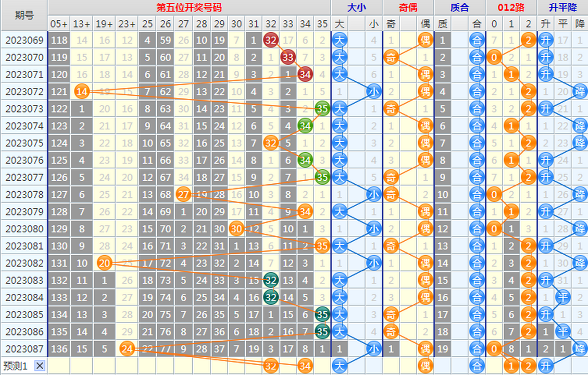Click cell 118 in row 2023069
The height and width of the screenshot is (375, 588).
pos(59,40)
